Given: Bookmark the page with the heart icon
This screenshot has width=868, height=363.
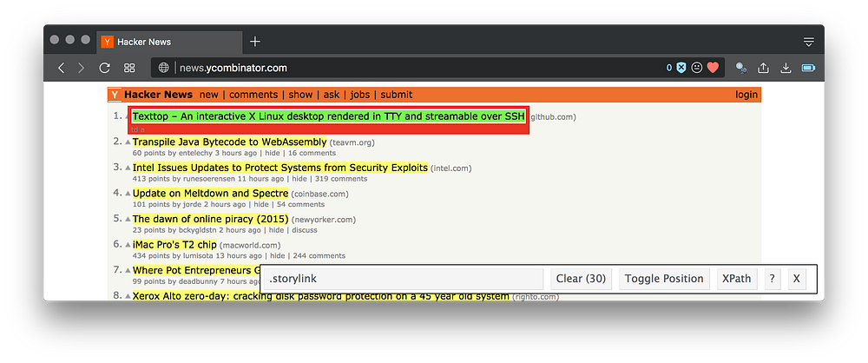Looking at the screenshot, I should click(713, 68).
